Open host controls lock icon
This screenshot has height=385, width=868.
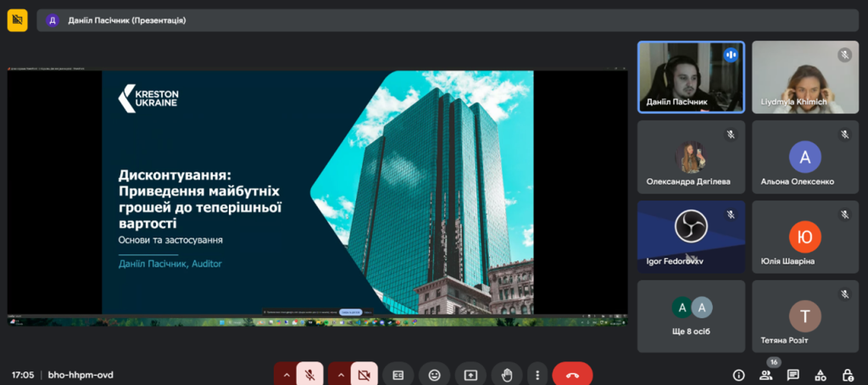click(x=847, y=375)
